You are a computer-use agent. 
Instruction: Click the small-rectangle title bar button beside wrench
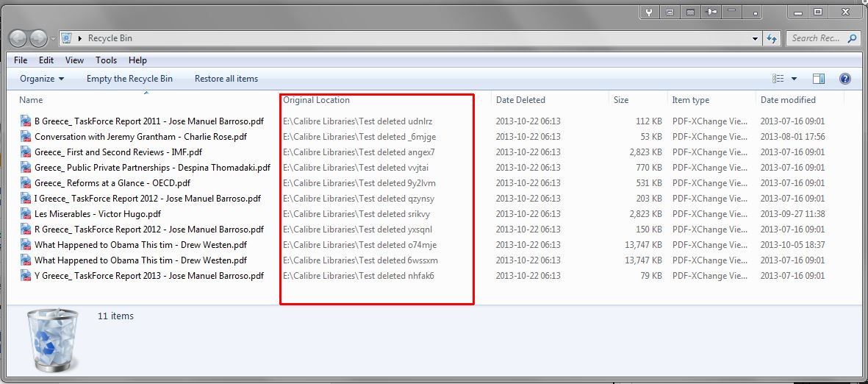click(670, 12)
